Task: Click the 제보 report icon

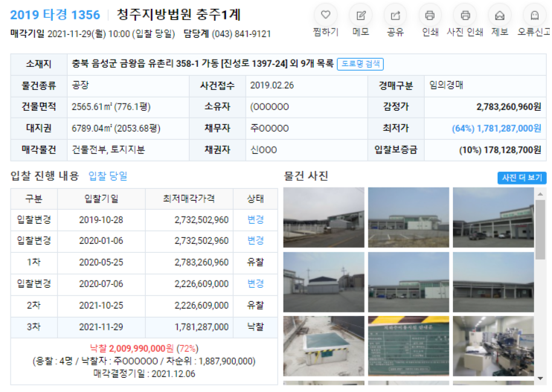Action: [x=499, y=15]
